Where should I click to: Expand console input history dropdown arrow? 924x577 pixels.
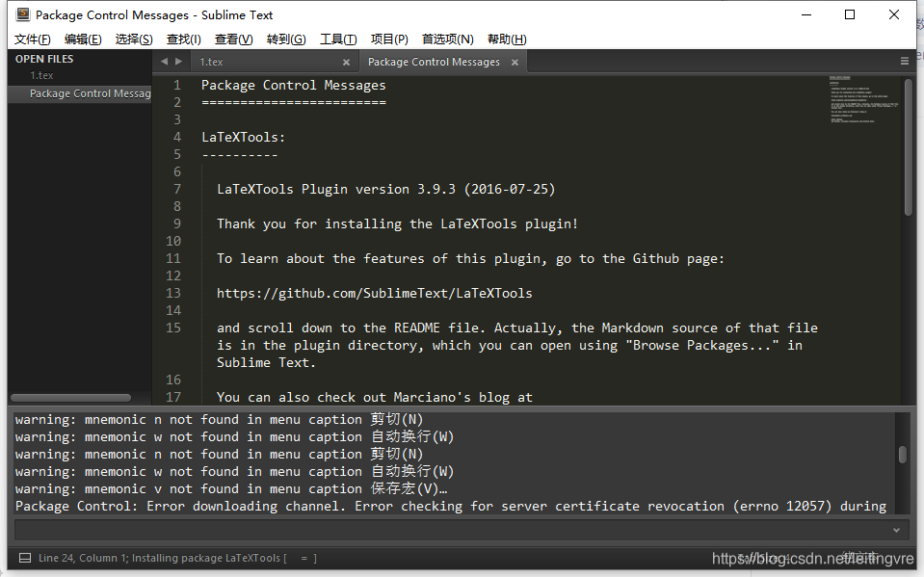896,530
